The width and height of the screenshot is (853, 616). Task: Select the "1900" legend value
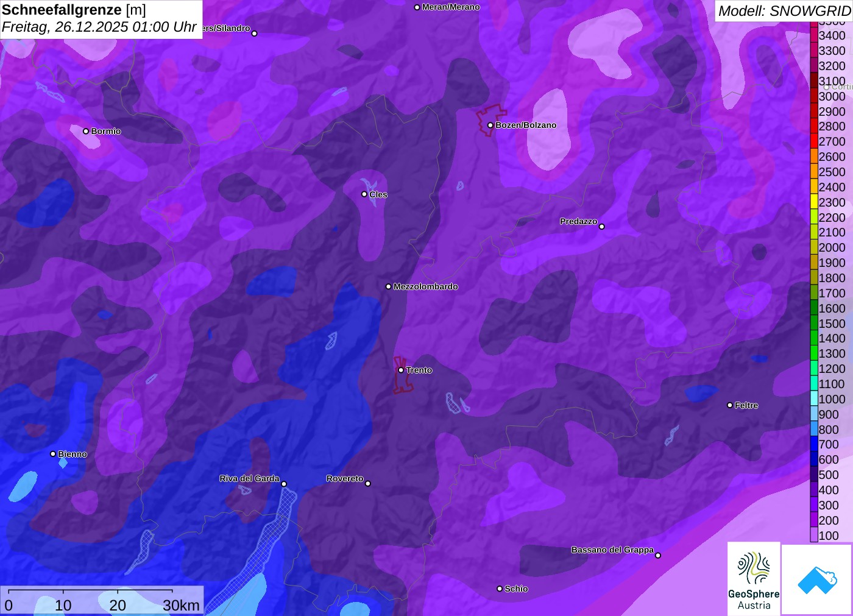tap(832, 263)
